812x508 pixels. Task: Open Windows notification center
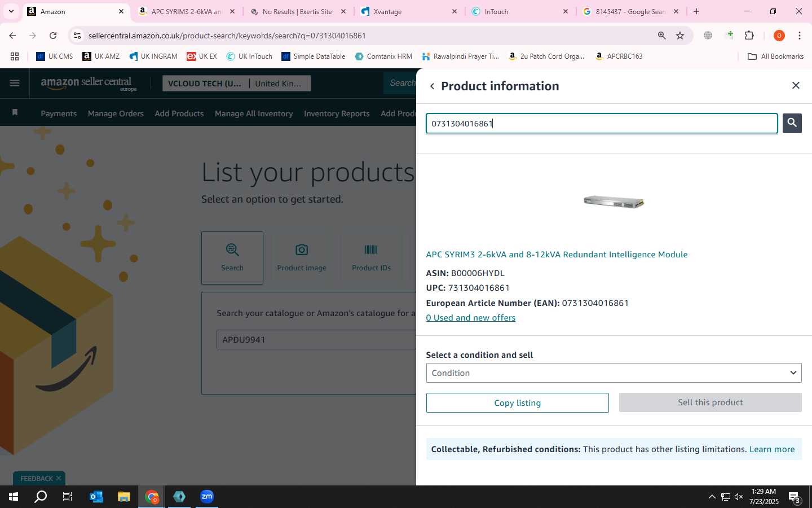795,497
